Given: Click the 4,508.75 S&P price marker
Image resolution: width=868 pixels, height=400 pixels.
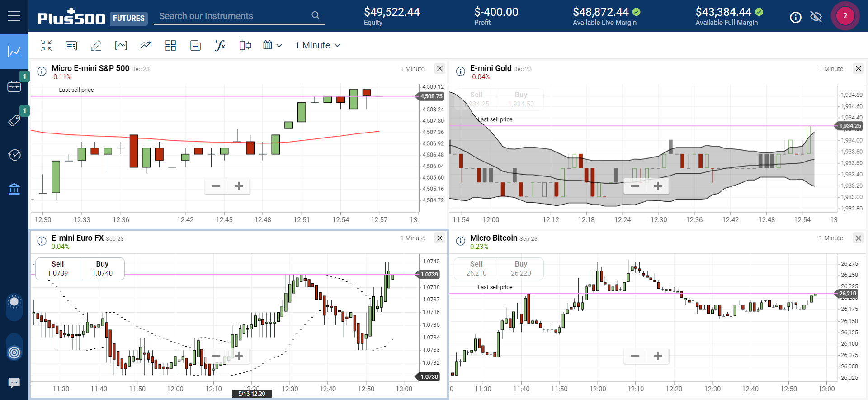Looking at the screenshot, I should click(x=430, y=96).
